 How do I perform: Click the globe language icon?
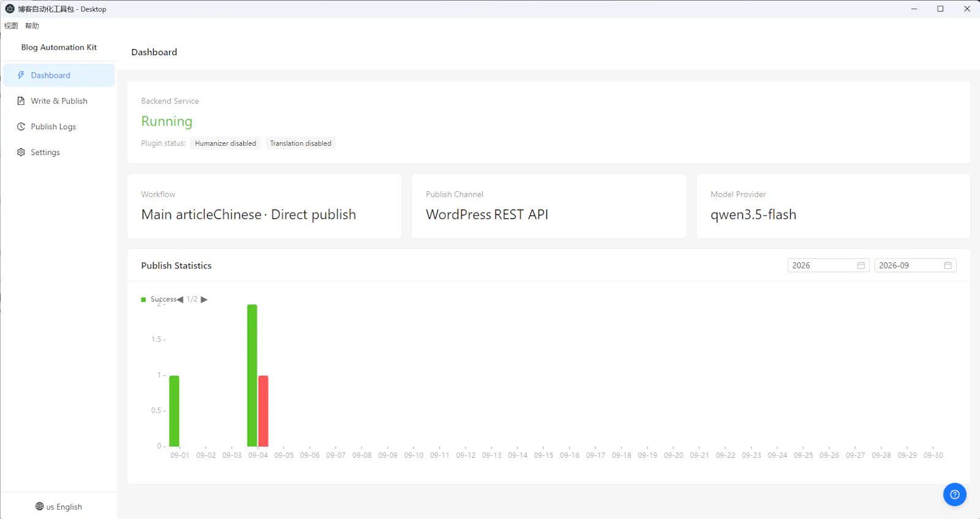click(40, 507)
